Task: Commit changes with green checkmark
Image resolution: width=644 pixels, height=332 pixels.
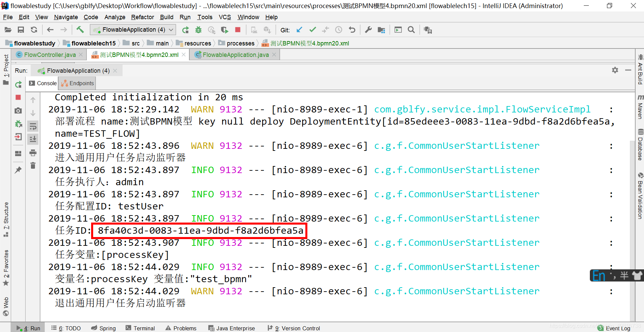Action: (312, 30)
